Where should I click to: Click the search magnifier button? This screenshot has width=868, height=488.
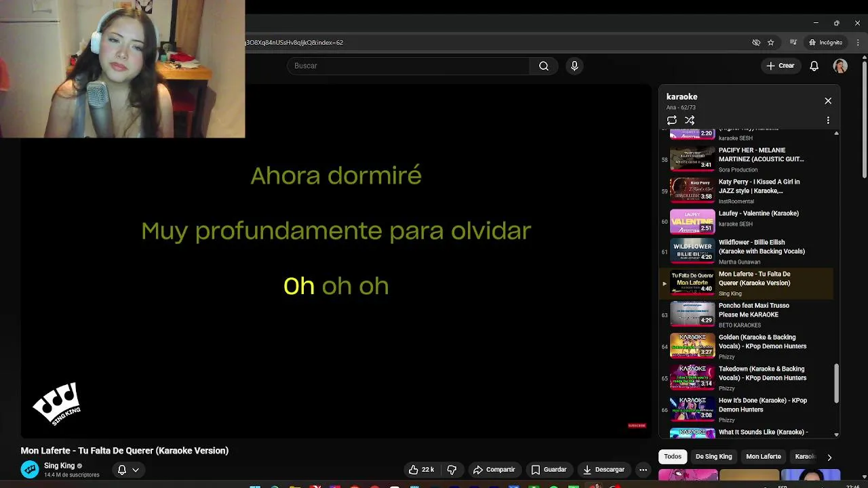[x=544, y=66]
